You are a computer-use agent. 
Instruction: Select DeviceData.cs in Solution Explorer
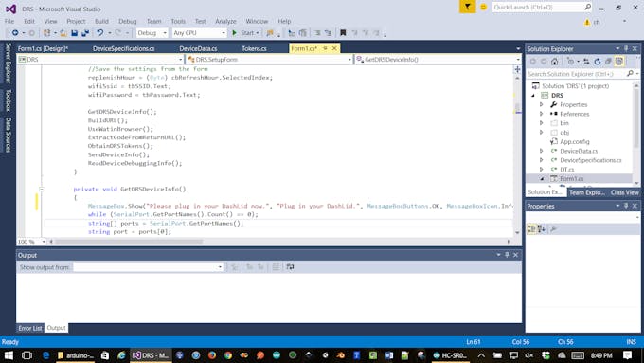(x=579, y=151)
